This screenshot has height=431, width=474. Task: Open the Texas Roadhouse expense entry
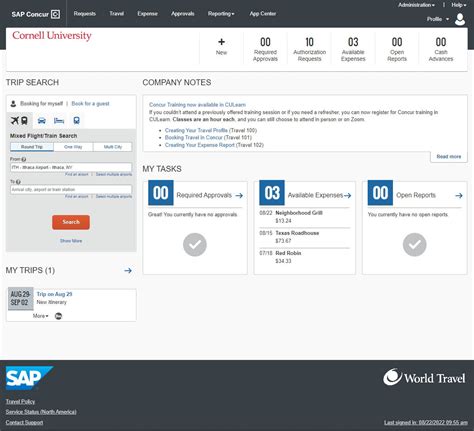pos(304,237)
